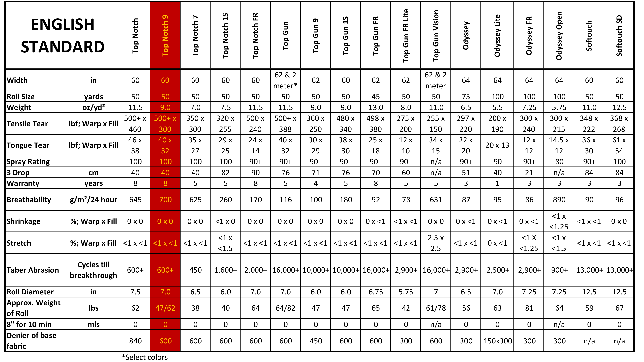This screenshot has width=644, height=362.
Task: Select the 20 x 13 tongue tear cell
Action: [x=497, y=145]
